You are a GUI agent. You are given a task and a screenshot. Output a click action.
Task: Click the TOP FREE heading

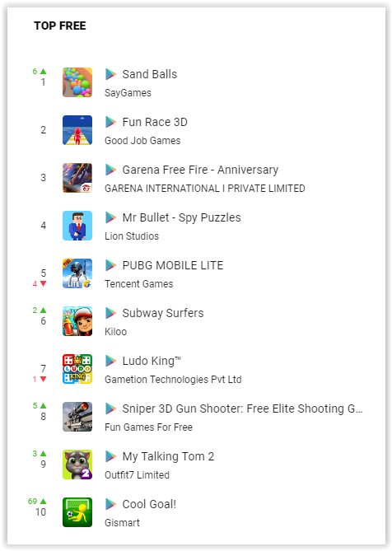(x=60, y=26)
